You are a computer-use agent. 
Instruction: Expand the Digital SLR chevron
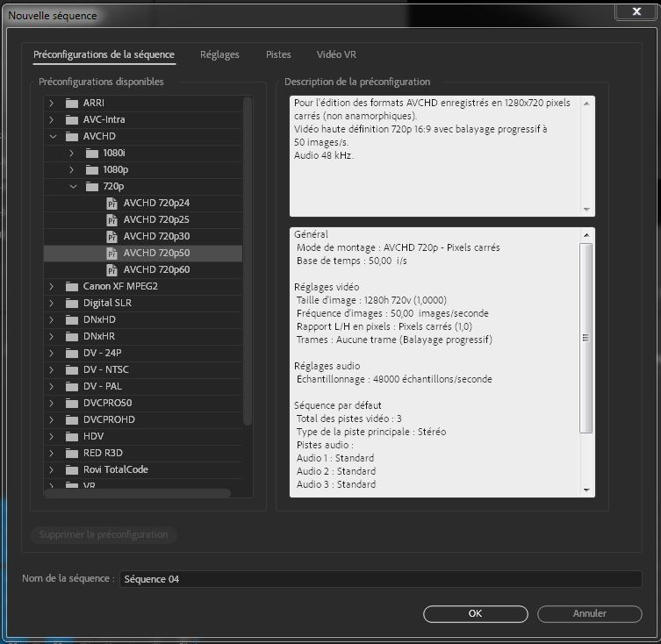52,303
